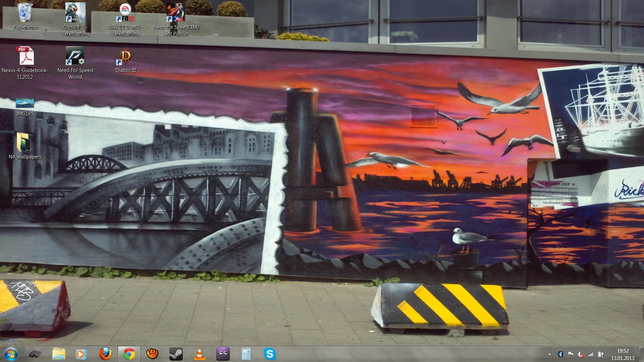644x362 pixels.
Task: Click the Bluetooth tray icon
Action: [x=560, y=354]
